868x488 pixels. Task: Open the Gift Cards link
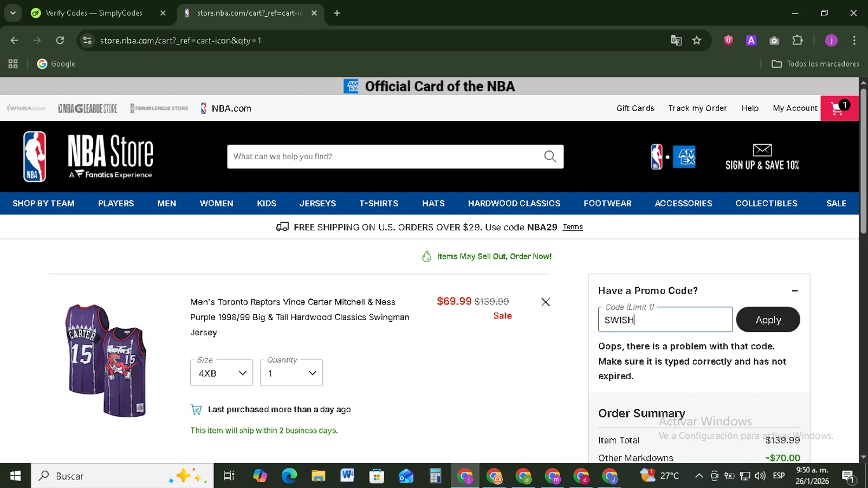point(635,108)
